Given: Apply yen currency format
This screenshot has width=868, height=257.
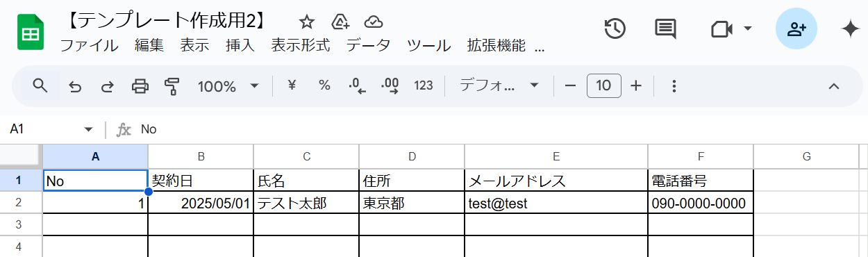Looking at the screenshot, I should coord(292,85).
